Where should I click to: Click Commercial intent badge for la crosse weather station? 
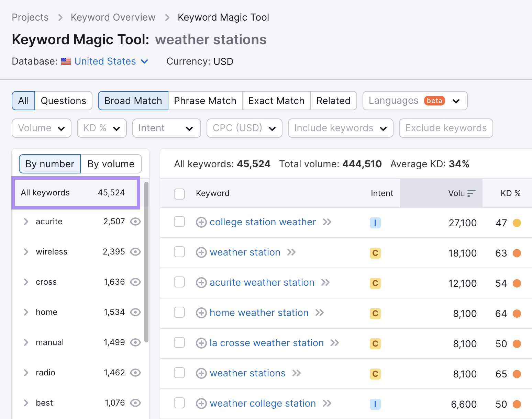[x=375, y=344]
